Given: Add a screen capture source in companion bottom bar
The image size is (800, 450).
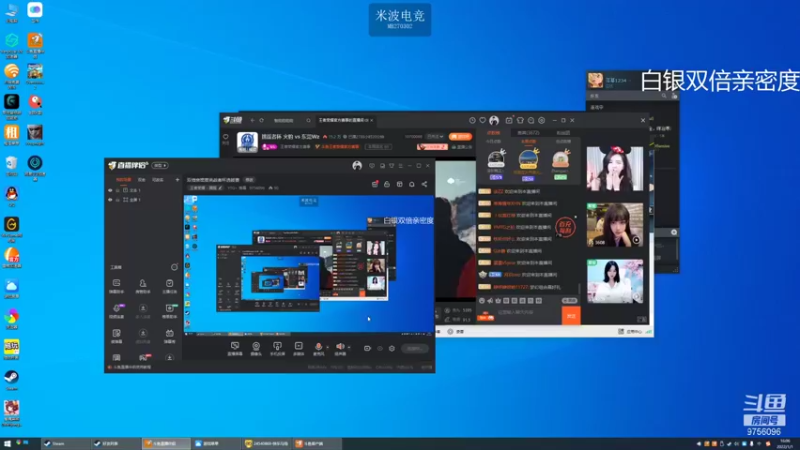Looking at the screenshot, I should tap(235, 348).
